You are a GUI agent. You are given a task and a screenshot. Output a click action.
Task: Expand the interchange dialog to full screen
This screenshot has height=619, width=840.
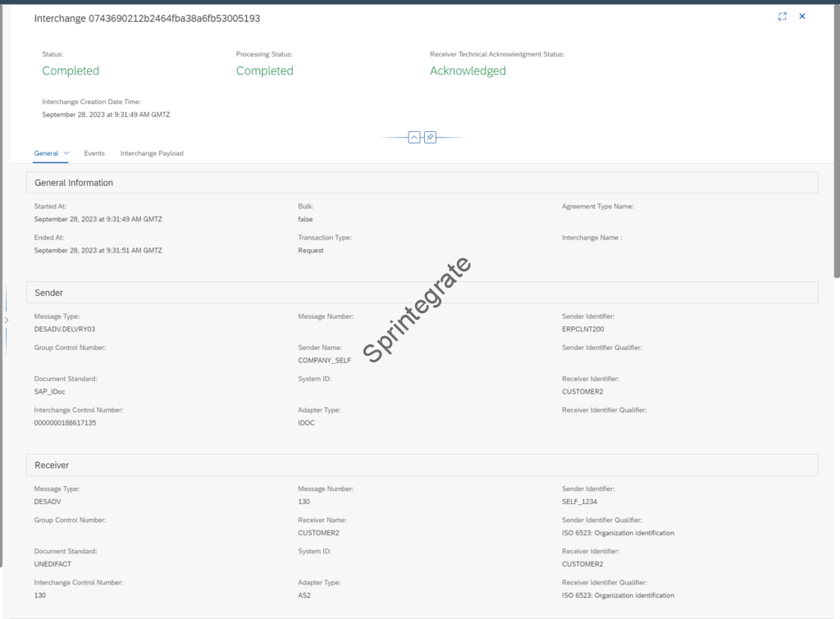point(783,16)
